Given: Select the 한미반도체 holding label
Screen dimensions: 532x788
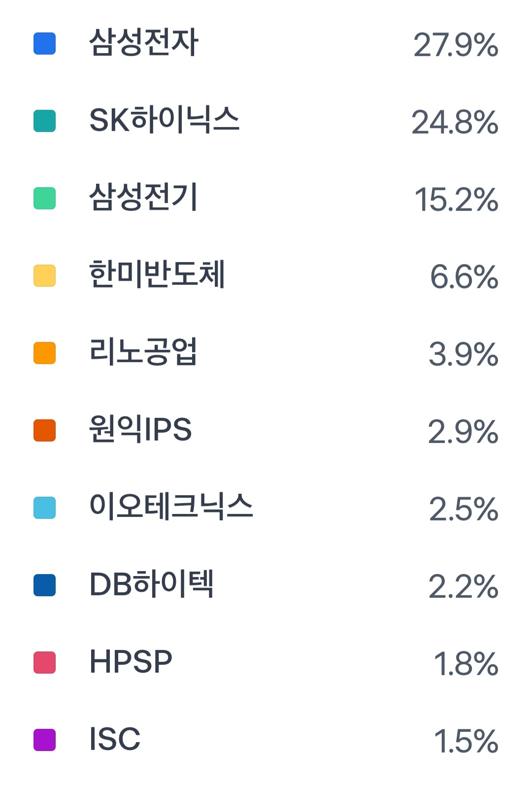Looking at the screenshot, I should click(x=157, y=274).
